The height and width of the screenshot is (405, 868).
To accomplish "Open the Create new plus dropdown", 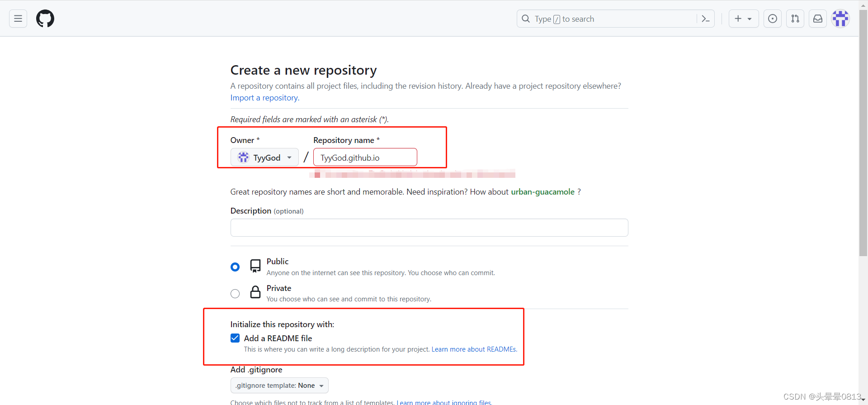I will coord(743,19).
